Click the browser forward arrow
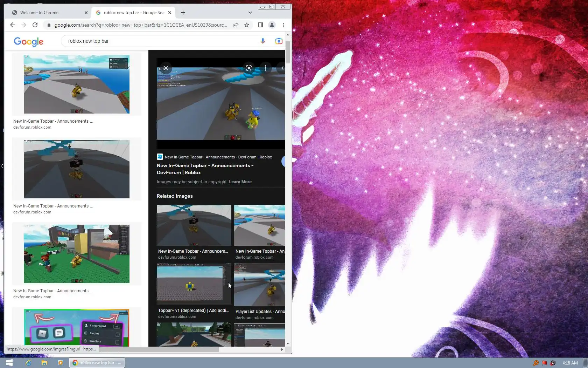Screen dimensions: 588x368 click(x=24, y=25)
